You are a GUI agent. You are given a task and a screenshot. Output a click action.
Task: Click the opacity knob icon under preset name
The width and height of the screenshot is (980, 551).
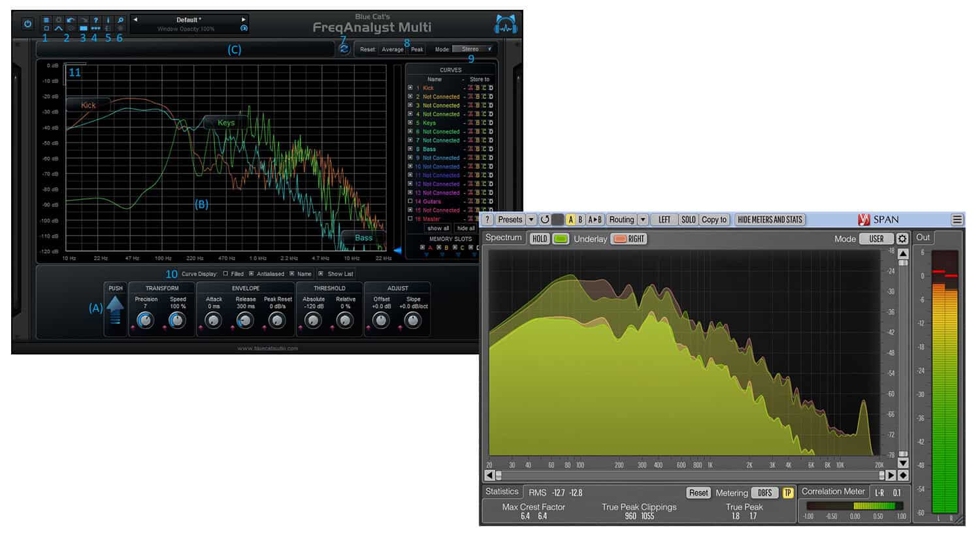click(244, 29)
